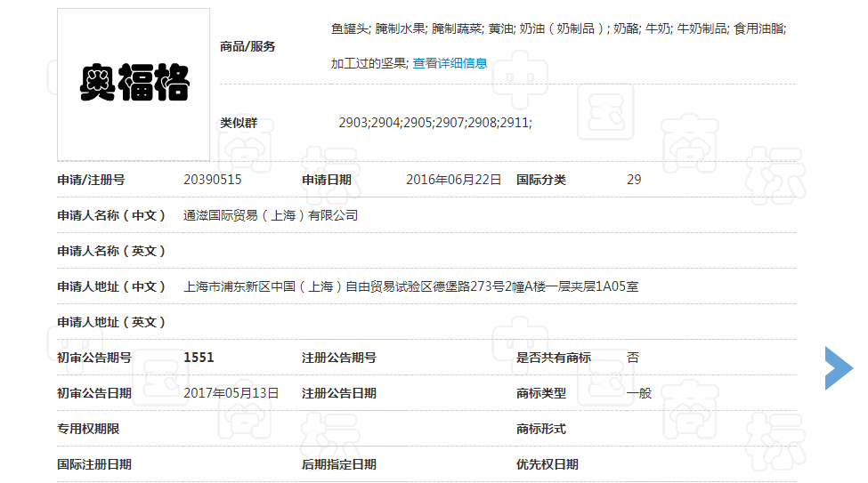The width and height of the screenshot is (868, 483).
Task: Click the 优先权日期 label
Action: [x=547, y=464]
